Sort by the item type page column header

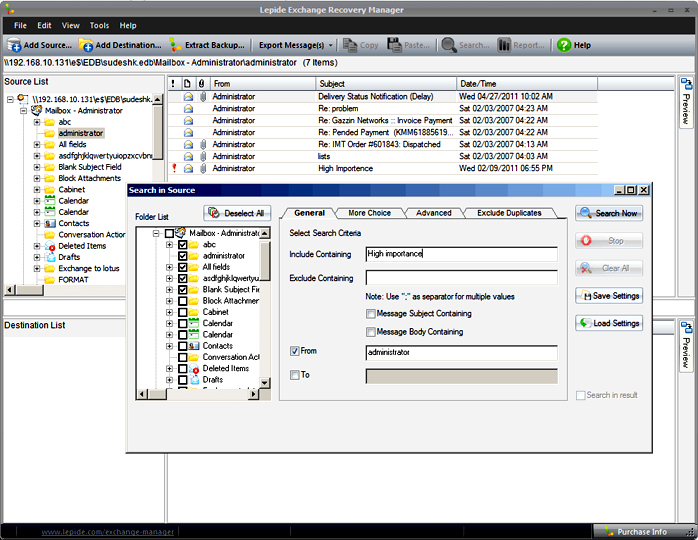click(x=188, y=84)
